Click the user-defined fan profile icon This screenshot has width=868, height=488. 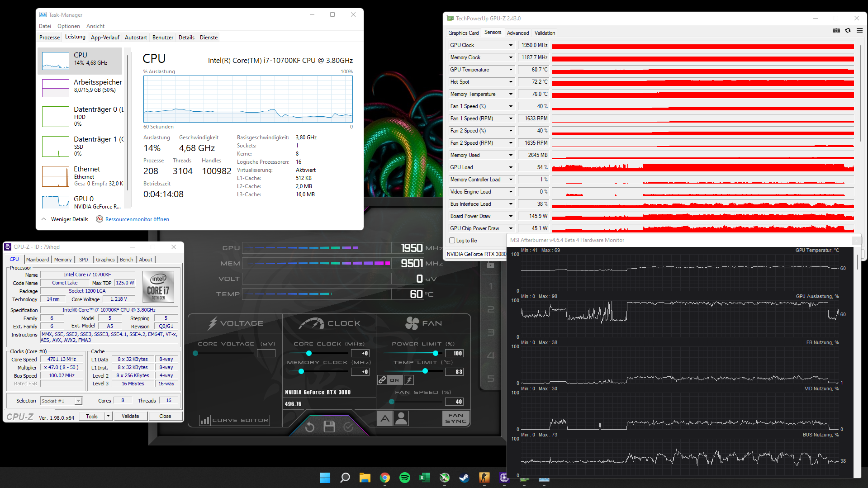pyautogui.click(x=401, y=419)
